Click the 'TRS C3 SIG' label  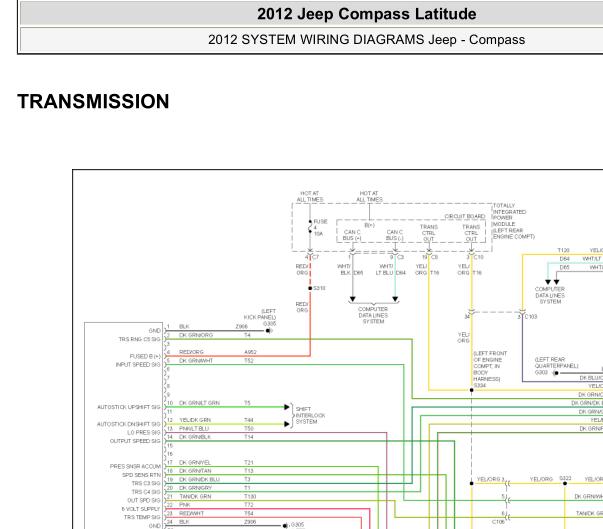pos(146,483)
